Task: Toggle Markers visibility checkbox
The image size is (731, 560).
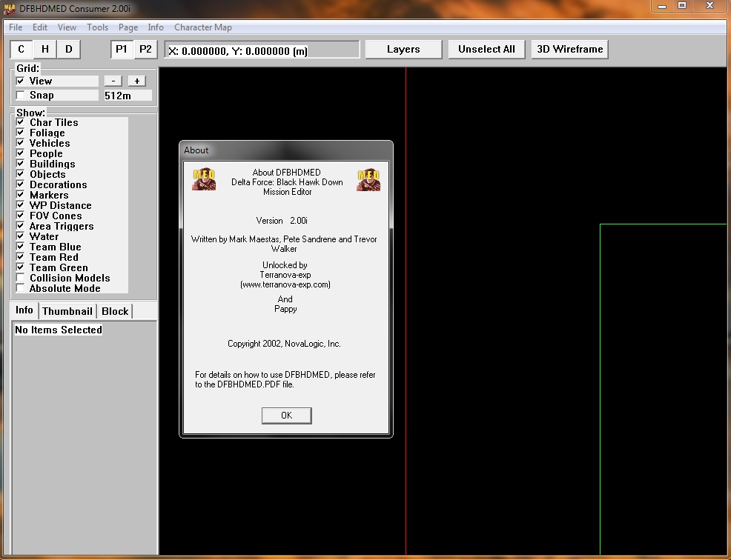Action: click(20, 195)
